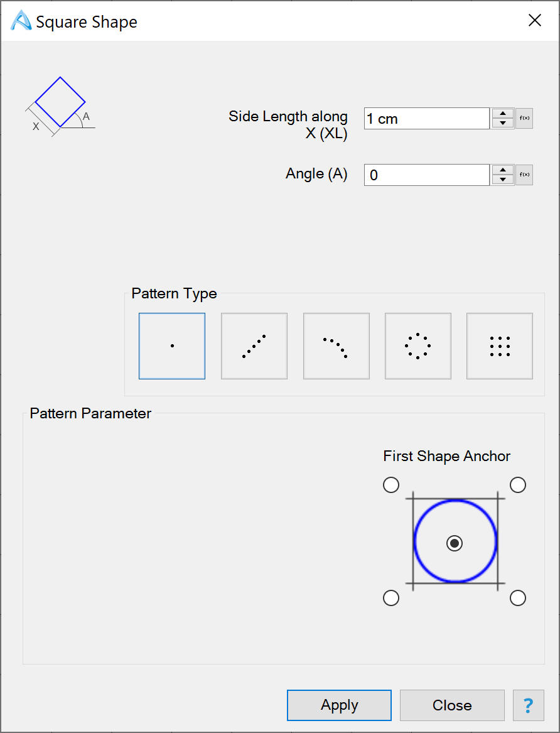Set anchor to top-right corner radio
This screenshot has height=733, width=560.
click(x=518, y=485)
